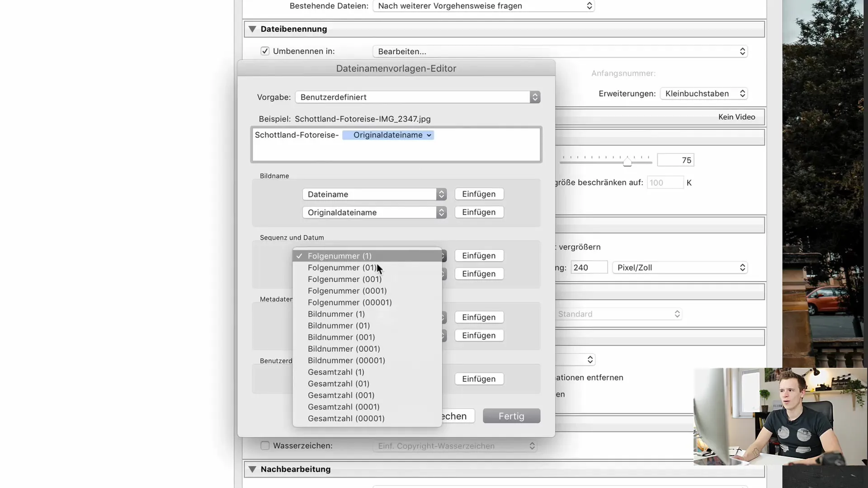This screenshot has width=868, height=488.
Task: Click Einfügen in Benutzerdefiniert section
Action: (x=479, y=379)
